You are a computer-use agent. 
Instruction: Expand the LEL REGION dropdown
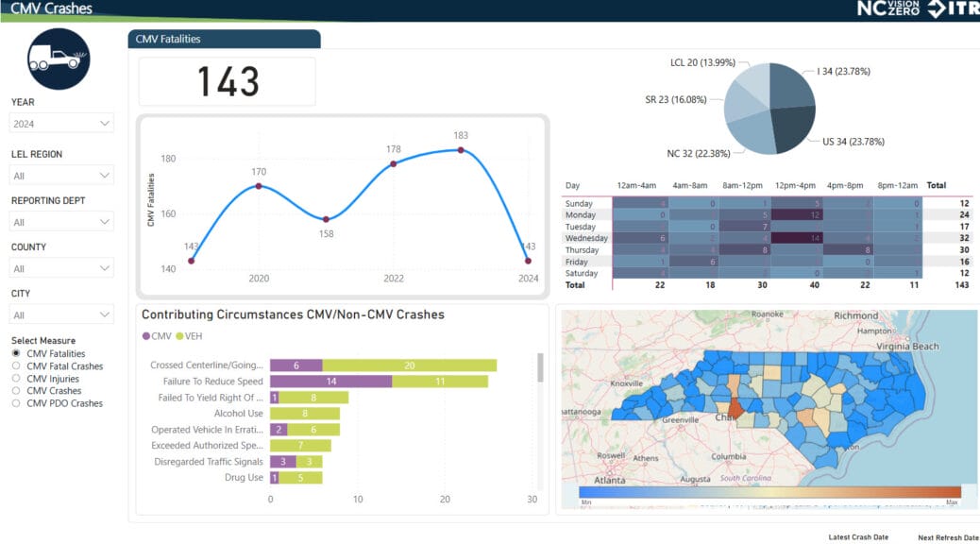[61, 176]
